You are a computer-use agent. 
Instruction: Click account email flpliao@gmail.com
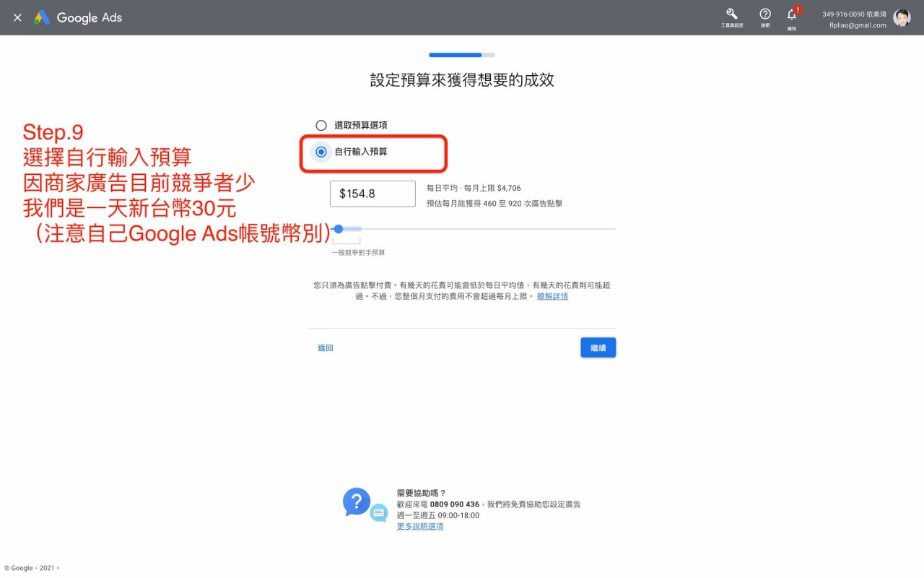click(x=858, y=25)
